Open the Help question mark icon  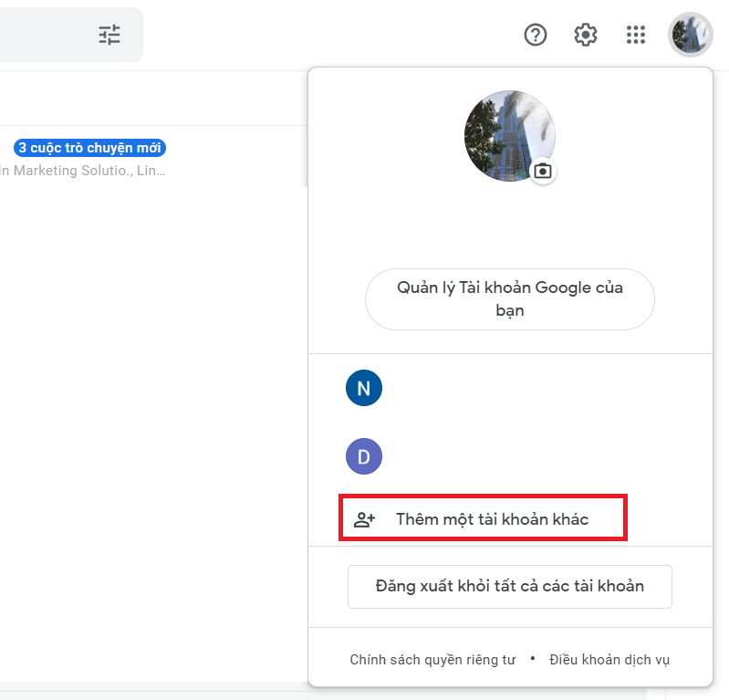[536, 35]
